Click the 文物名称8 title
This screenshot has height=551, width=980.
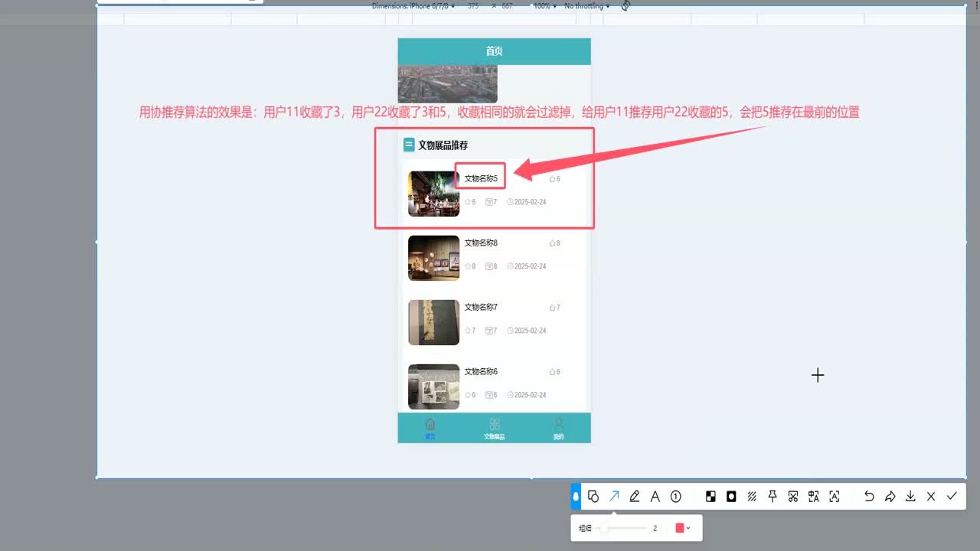(481, 243)
